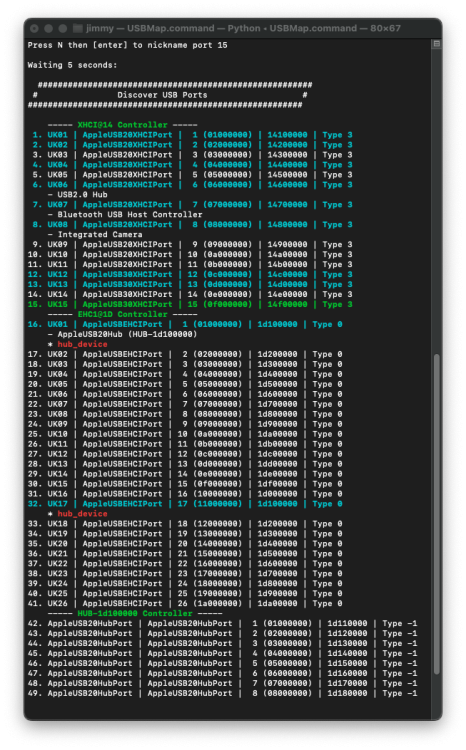Select row 1 UK01 AppleUSB20XHCIPort
The width and height of the screenshot is (466, 750).
click(x=192, y=135)
